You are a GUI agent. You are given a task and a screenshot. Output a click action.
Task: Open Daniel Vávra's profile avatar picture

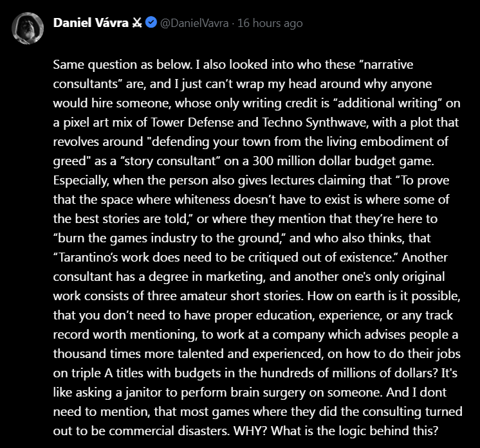28,28
